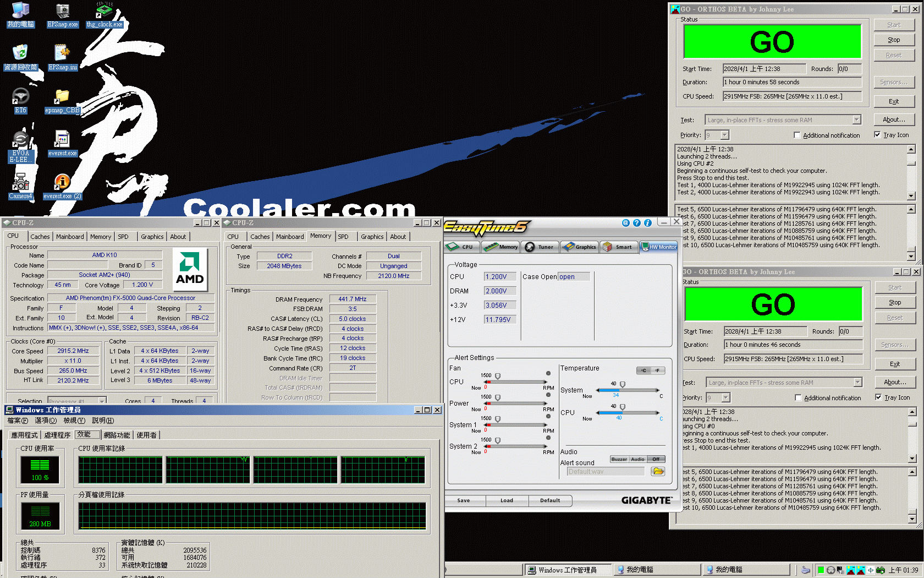Click Default button in EasyTune6

[x=550, y=501]
